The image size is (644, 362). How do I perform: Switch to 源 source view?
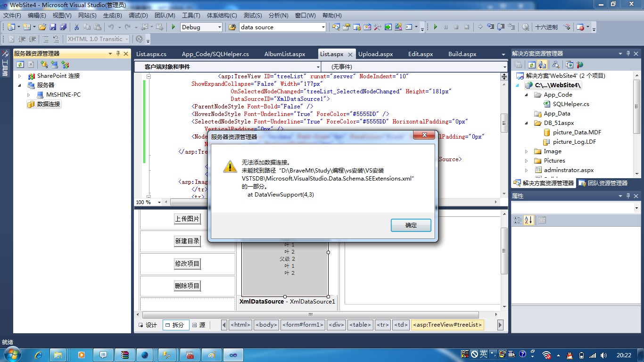pyautogui.click(x=199, y=325)
